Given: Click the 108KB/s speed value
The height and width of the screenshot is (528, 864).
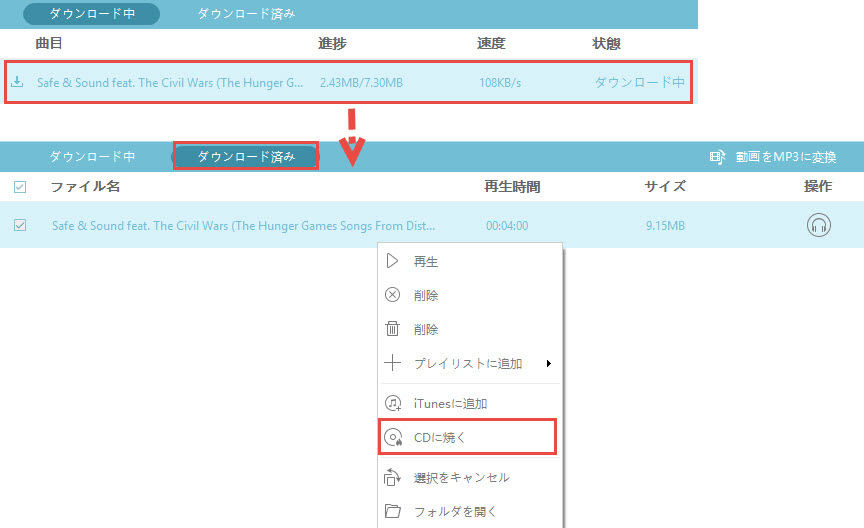Looking at the screenshot, I should pyautogui.click(x=500, y=83).
